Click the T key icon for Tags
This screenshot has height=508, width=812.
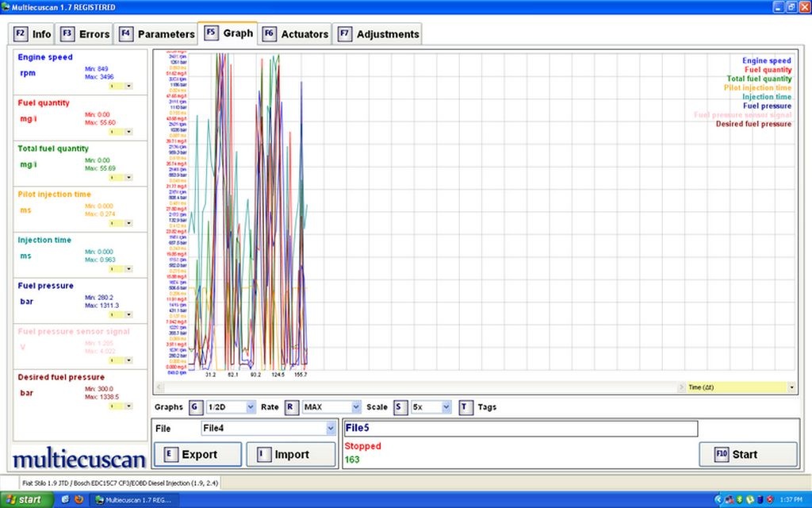tap(465, 407)
